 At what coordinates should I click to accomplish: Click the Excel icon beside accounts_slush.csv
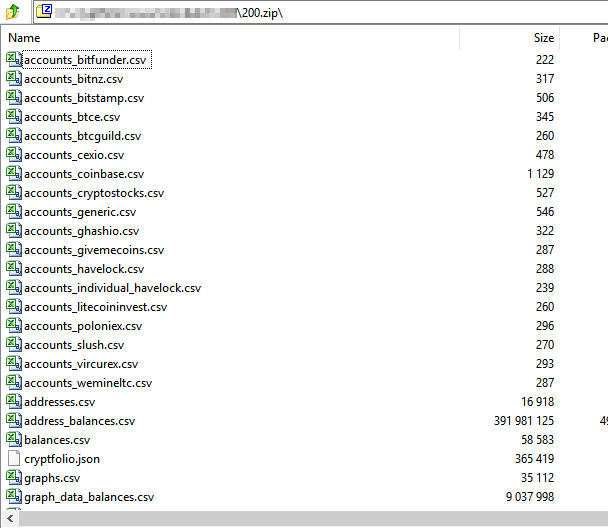[14, 345]
